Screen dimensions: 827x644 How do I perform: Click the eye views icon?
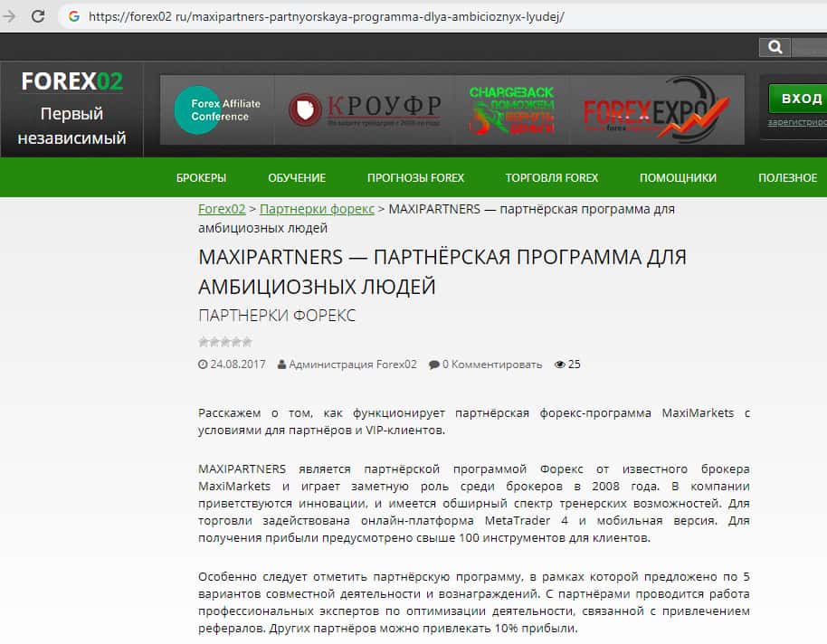[x=559, y=364]
